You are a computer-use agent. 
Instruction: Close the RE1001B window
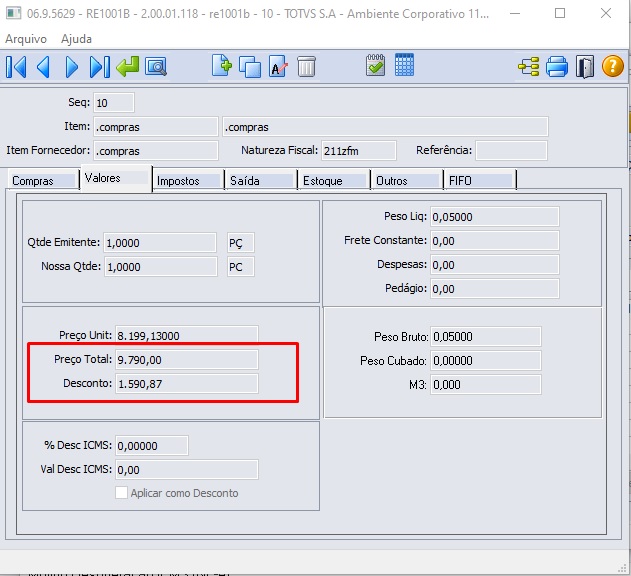pos(606,13)
